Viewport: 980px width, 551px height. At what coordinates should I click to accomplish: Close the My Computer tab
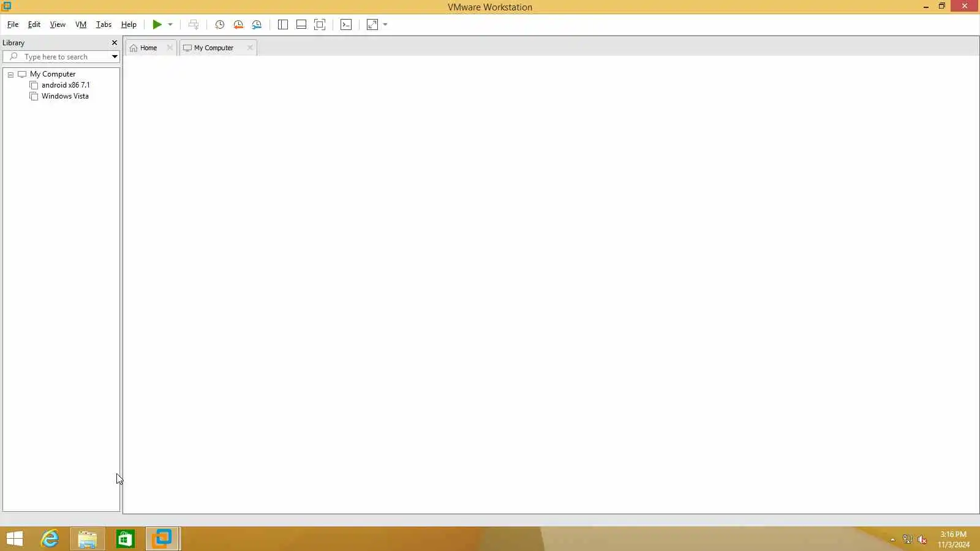pos(250,48)
